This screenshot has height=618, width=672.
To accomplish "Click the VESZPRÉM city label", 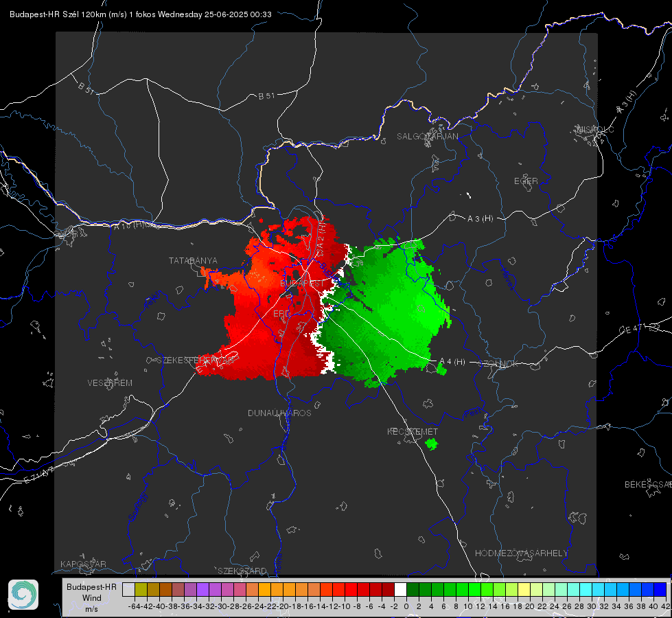I will coord(110,383).
